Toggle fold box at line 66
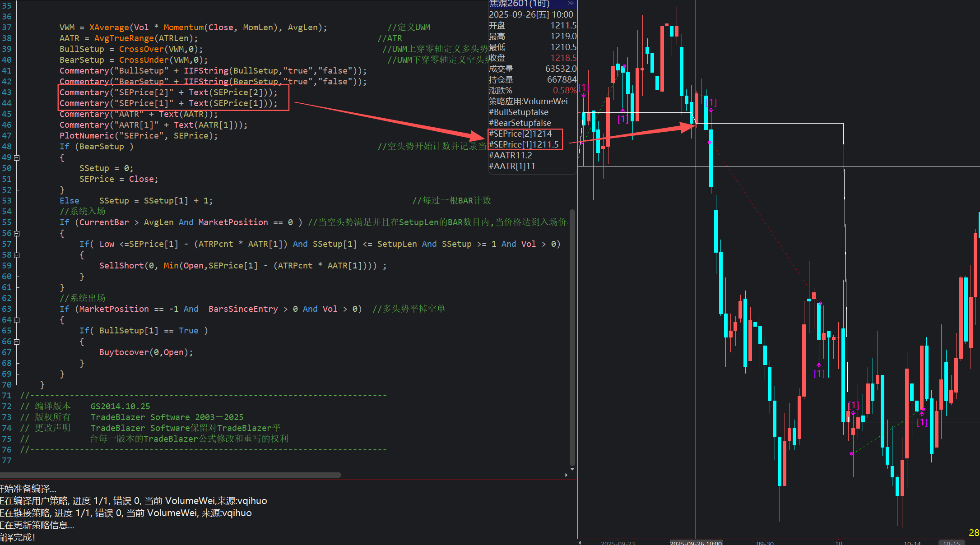This screenshot has width=980, height=545. click(x=17, y=342)
